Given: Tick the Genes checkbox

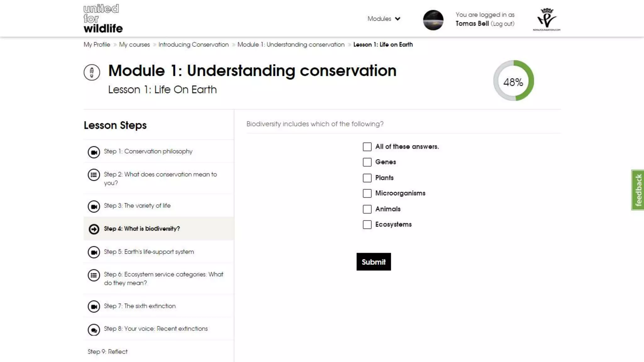Looking at the screenshot, I should click(x=367, y=162).
